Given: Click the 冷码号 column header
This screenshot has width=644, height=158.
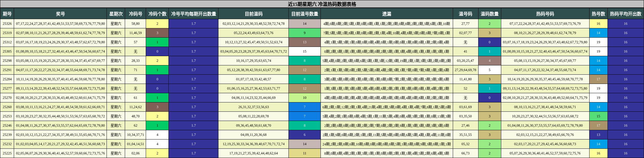Looking at the screenshot, I should point(136,14).
